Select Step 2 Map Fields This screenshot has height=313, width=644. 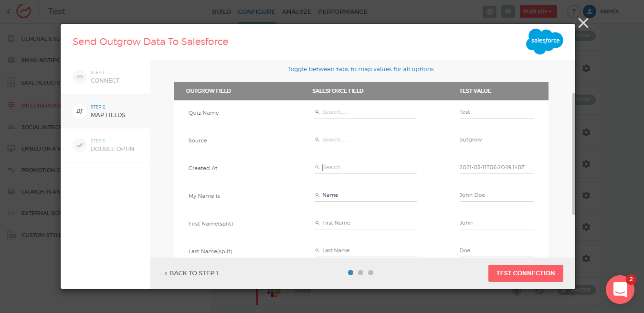coord(106,111)
